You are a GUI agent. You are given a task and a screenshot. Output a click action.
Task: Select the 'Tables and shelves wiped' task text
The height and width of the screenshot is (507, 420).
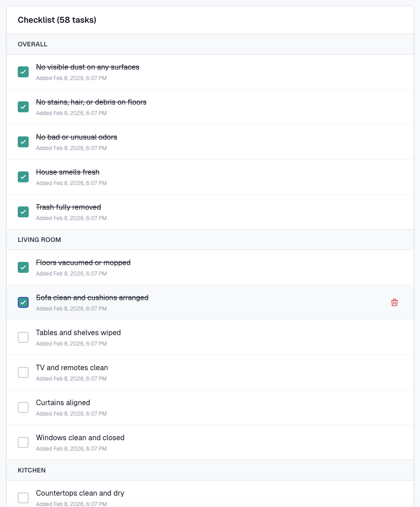click(78, 332)
